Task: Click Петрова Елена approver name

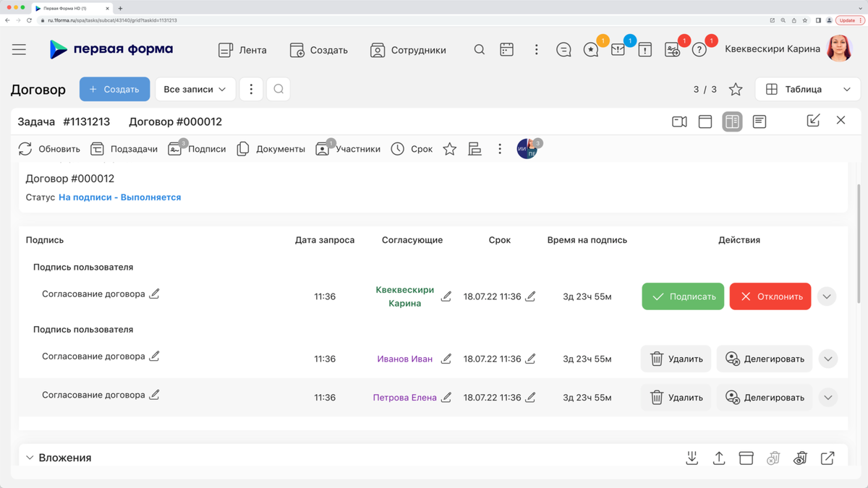Action: point(405,398)
